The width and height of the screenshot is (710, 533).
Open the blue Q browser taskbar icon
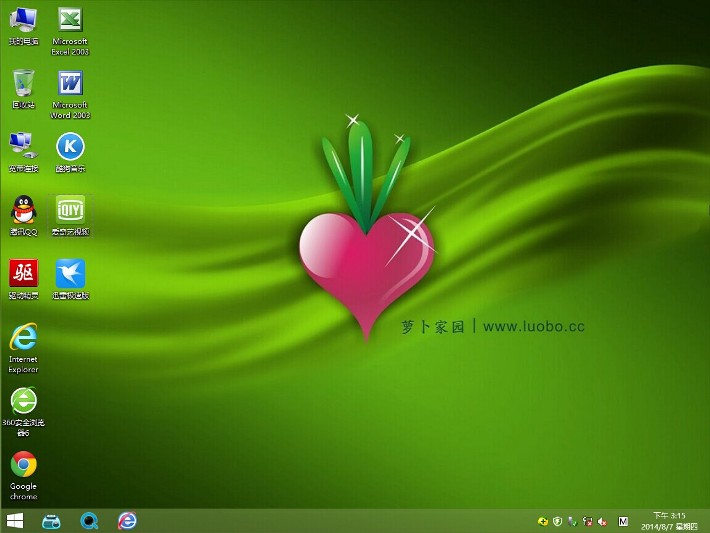pos(89,521)
